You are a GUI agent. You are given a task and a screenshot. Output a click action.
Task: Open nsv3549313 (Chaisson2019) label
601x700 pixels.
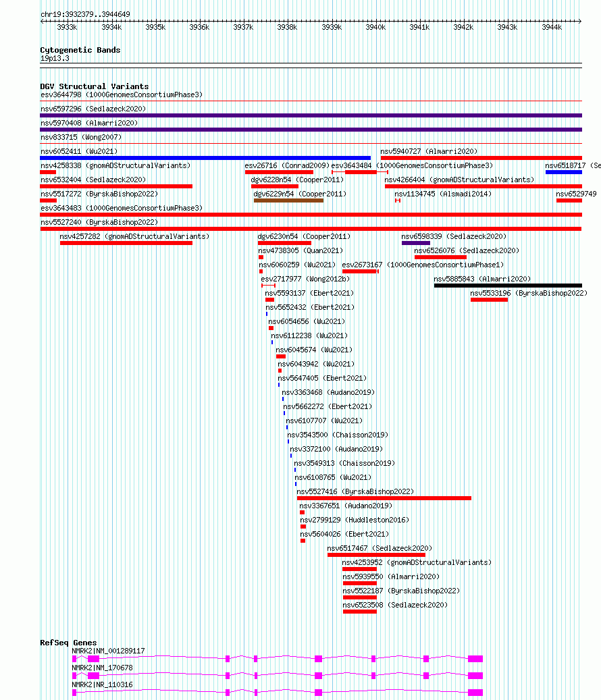(x=344, y=463)
